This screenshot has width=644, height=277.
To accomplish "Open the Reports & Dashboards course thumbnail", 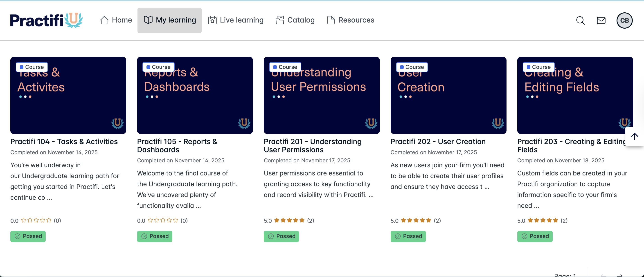I will pyautogui.click(x=195, y=95).
